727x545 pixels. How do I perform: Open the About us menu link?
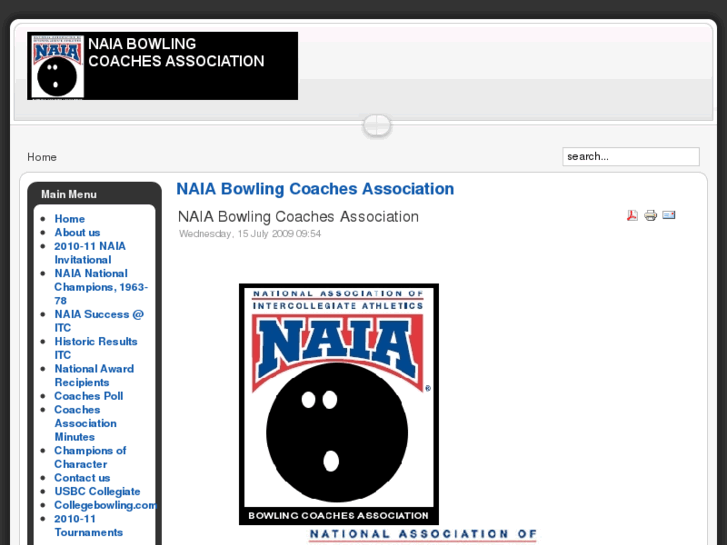tap(77, 232)
